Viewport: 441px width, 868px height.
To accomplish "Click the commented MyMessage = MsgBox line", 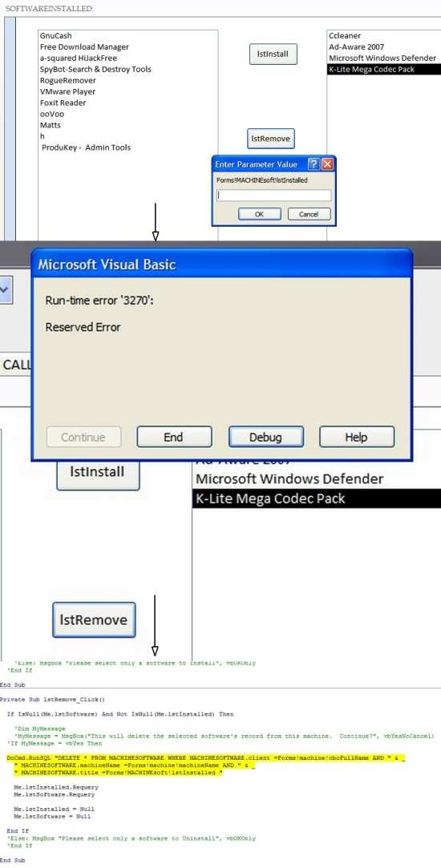I will tap(225, 736).
